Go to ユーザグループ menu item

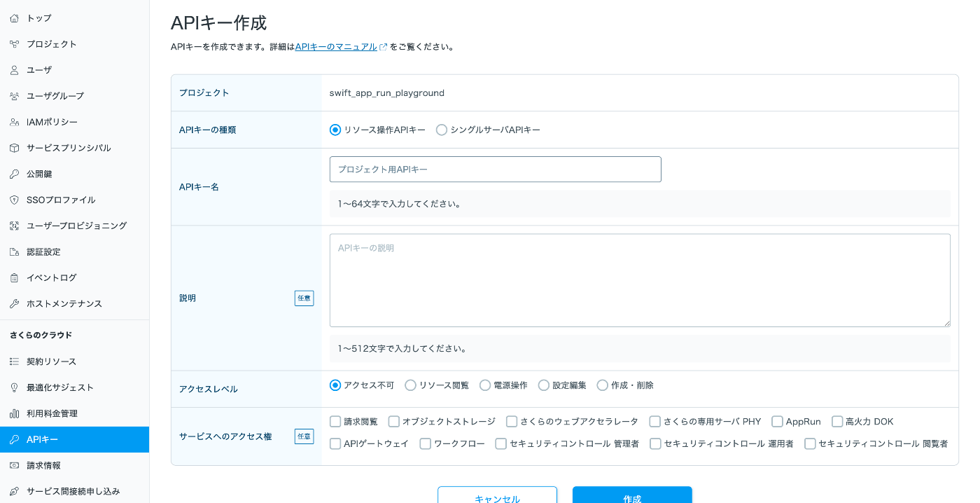coord(74,96)
